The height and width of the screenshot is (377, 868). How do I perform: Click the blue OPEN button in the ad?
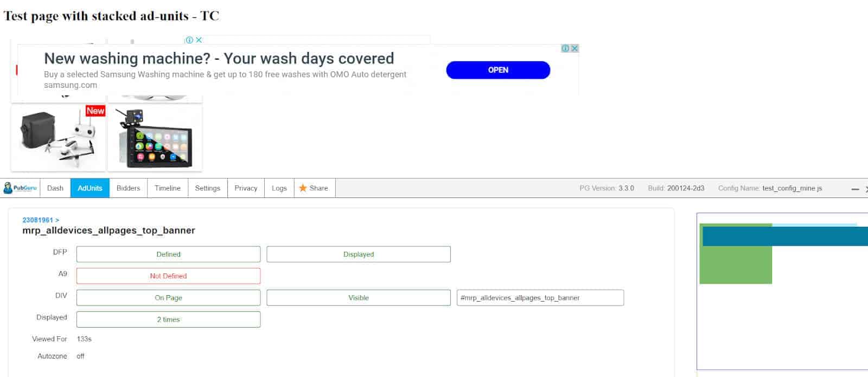coord(498,70)
